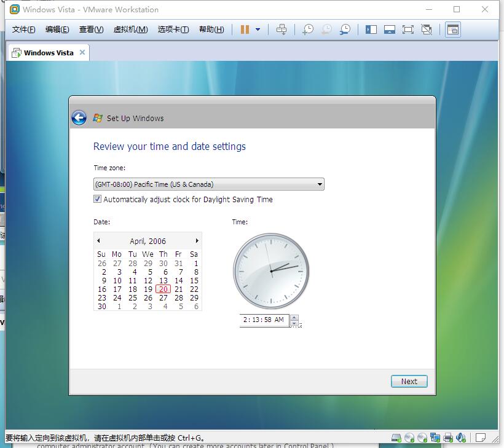This screenshot has width=504, height=448.
Task: Click sound card status icon
Action: click(461, 438)
